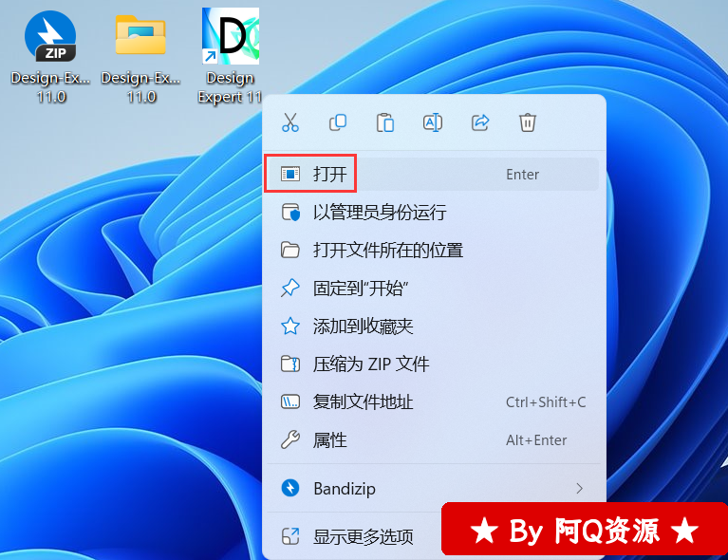Select the Design Expert 11 shortcut icon
The image size is (728, 560).
pos(231,36)
